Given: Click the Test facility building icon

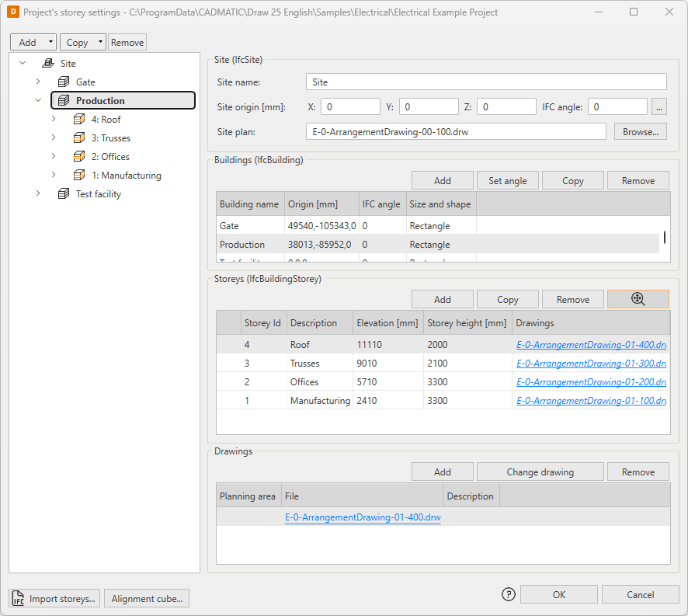Looking at the screenshot, I should (x=64, y=194).
